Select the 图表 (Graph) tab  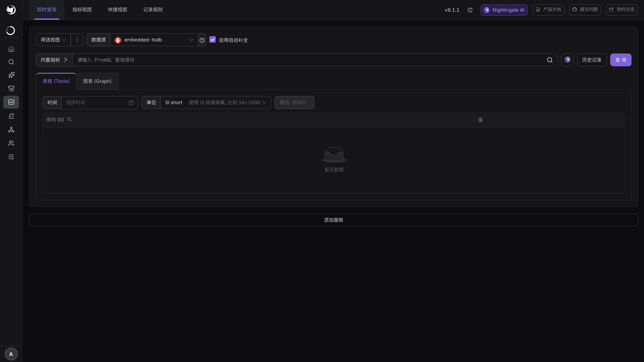97,81
